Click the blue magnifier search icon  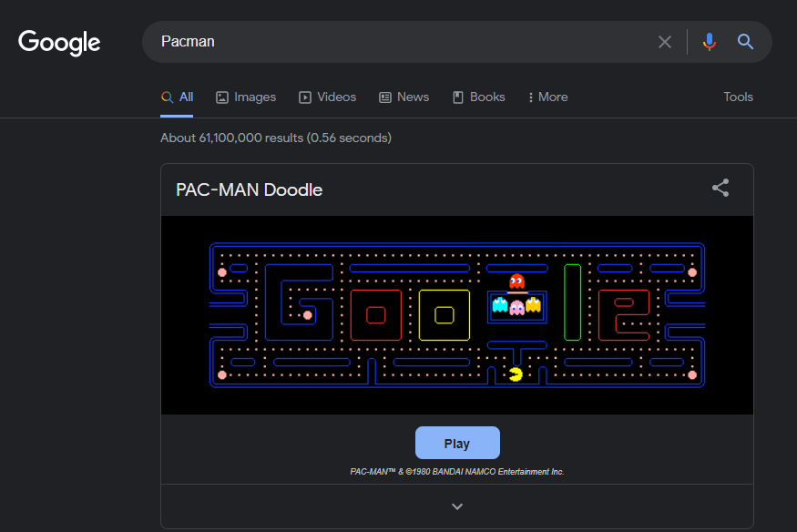click(x=745, y=42)
